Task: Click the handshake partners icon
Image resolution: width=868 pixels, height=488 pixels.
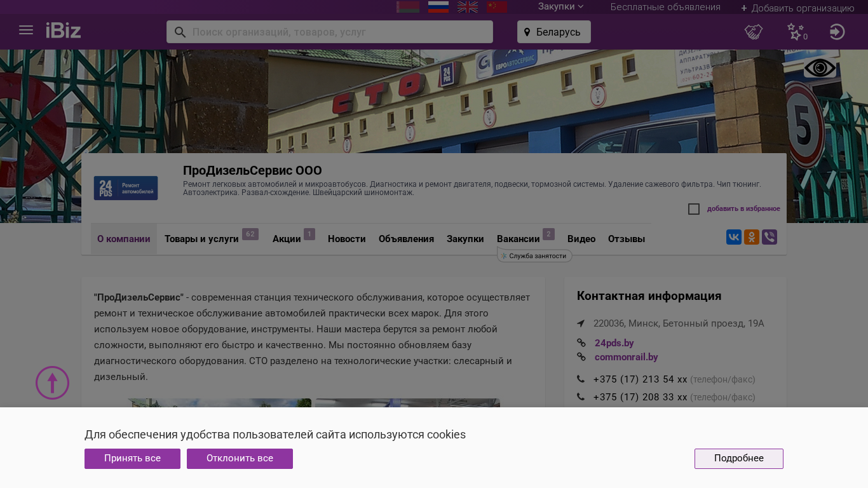Action: tap(754, 32)
